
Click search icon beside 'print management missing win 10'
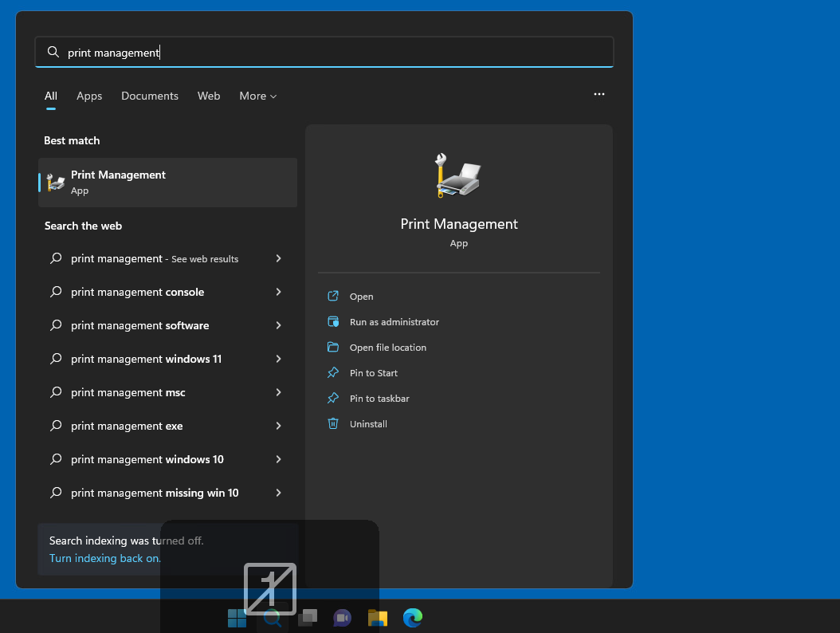click(56, 493)
